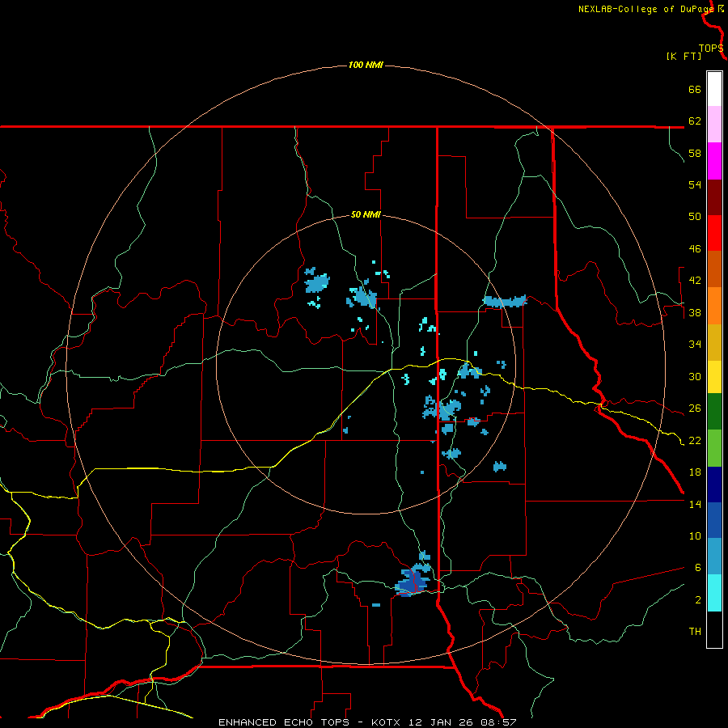
Task: Click the light blue swatch near 6
Action: [x=714, y=557]
